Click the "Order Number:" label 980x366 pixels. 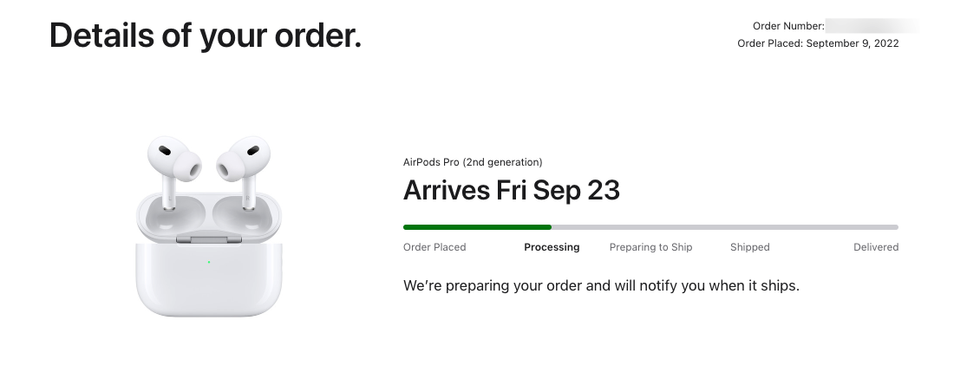[788, 27]
